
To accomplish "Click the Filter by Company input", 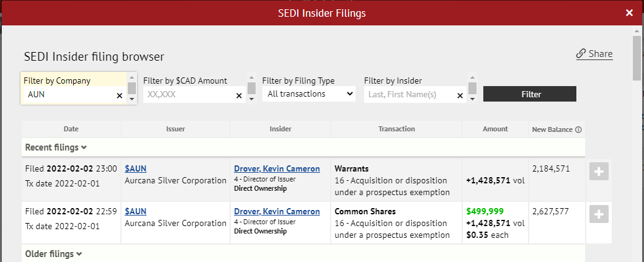I will pos(69,95).
